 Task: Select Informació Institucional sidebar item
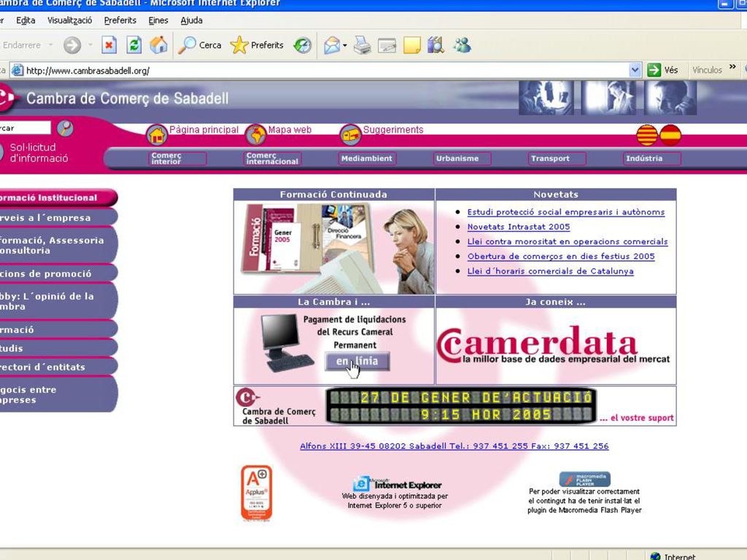[58, 198]
